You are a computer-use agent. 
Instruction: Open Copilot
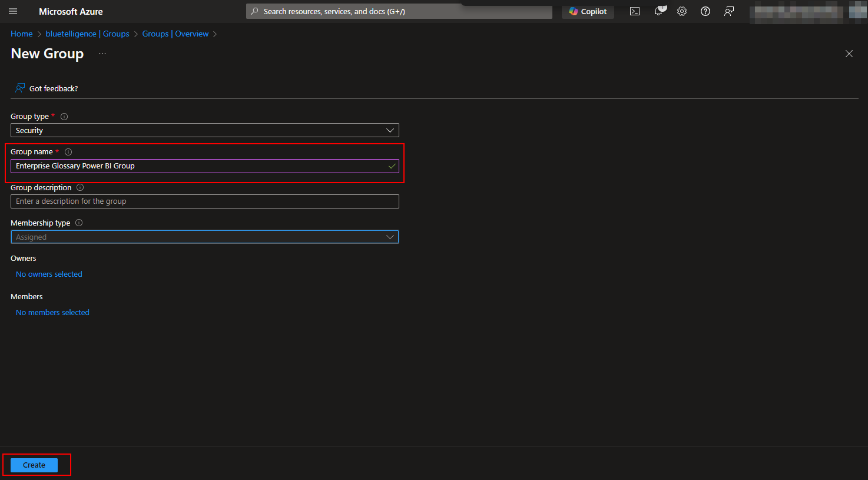pos(588,11)
